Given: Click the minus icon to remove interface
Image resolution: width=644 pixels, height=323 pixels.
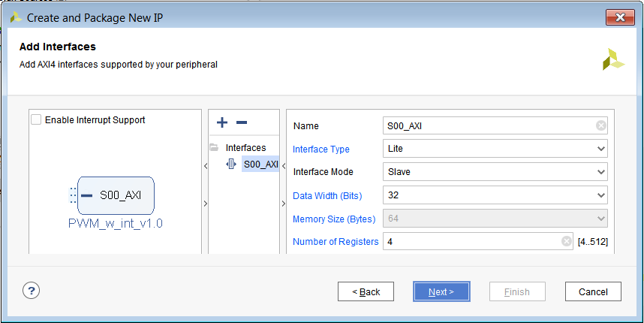Looking at the screenshot, I should (x=241, y=122).
